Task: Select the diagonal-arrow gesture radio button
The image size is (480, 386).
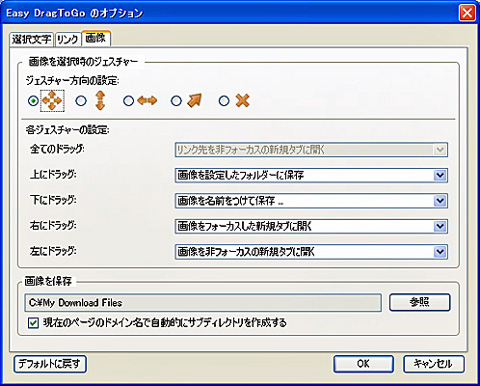Action: pyautogui.click(x=176, y=101)
